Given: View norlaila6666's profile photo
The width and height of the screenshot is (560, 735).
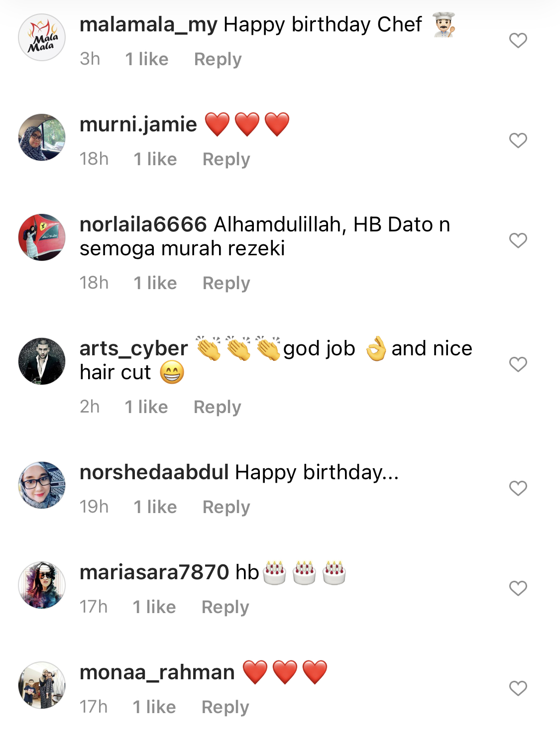Looking at the screenshot, I should pos(42,237).
